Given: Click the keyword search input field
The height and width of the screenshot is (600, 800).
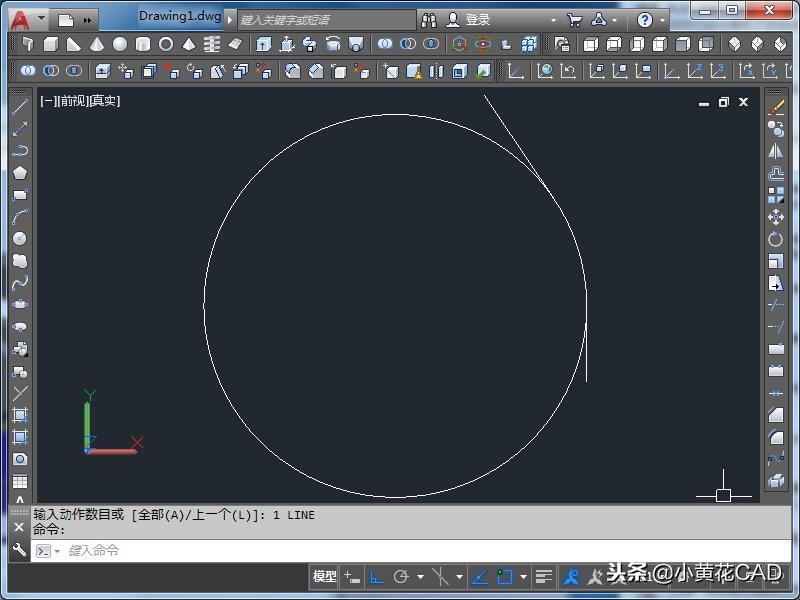Looking at the screenshot, I should point(327,20).
